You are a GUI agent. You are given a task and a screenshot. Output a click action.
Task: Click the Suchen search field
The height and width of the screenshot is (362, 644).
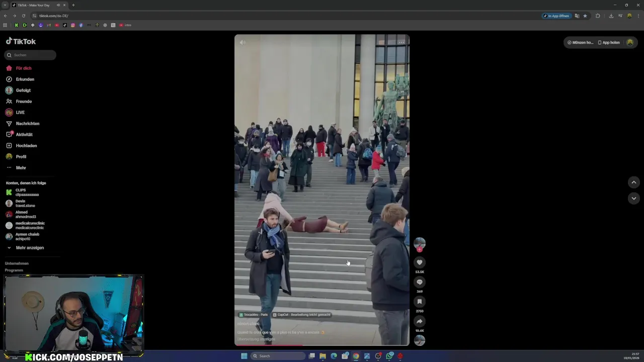click(30, 55)
